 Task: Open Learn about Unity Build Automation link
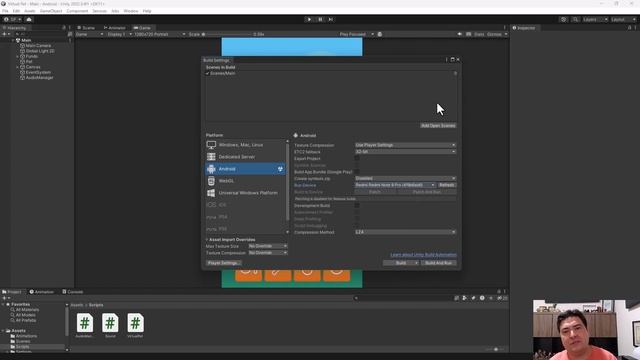point(423,255)
